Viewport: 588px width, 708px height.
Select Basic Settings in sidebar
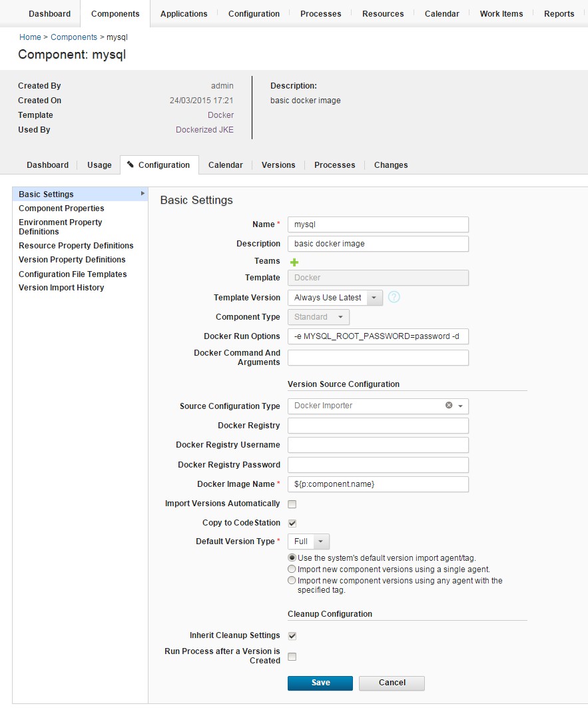(80, 194)
